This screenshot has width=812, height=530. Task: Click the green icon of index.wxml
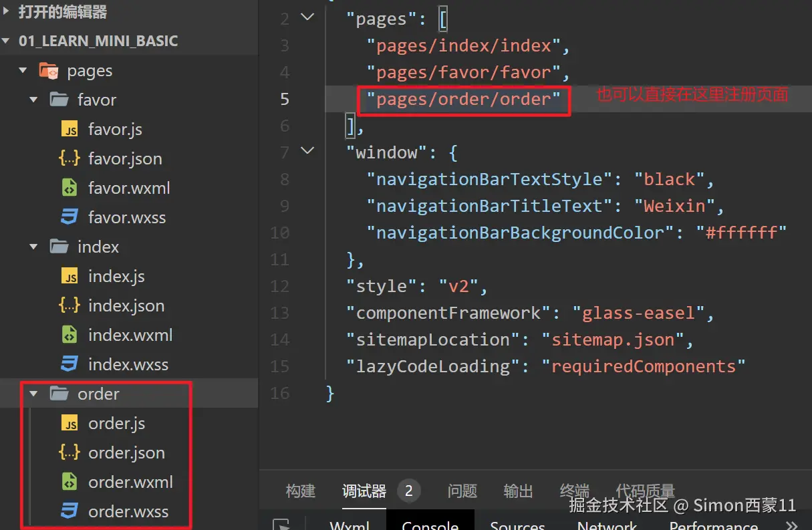click(70, 335)
